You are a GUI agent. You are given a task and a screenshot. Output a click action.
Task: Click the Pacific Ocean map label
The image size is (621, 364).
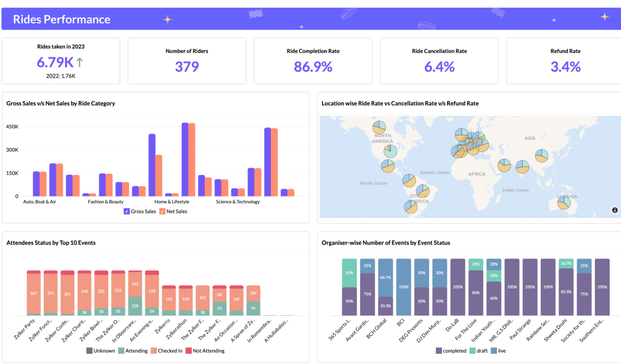pos(374,183)
